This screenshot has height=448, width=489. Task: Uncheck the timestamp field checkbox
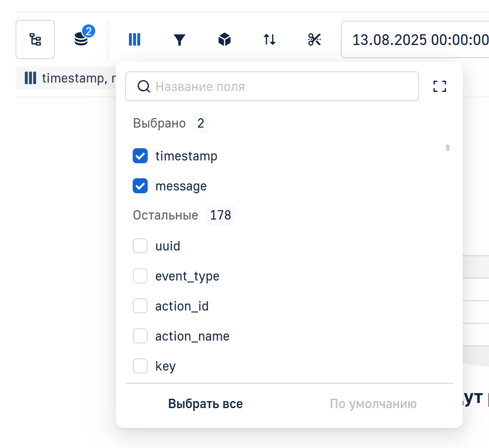(140, 156)
